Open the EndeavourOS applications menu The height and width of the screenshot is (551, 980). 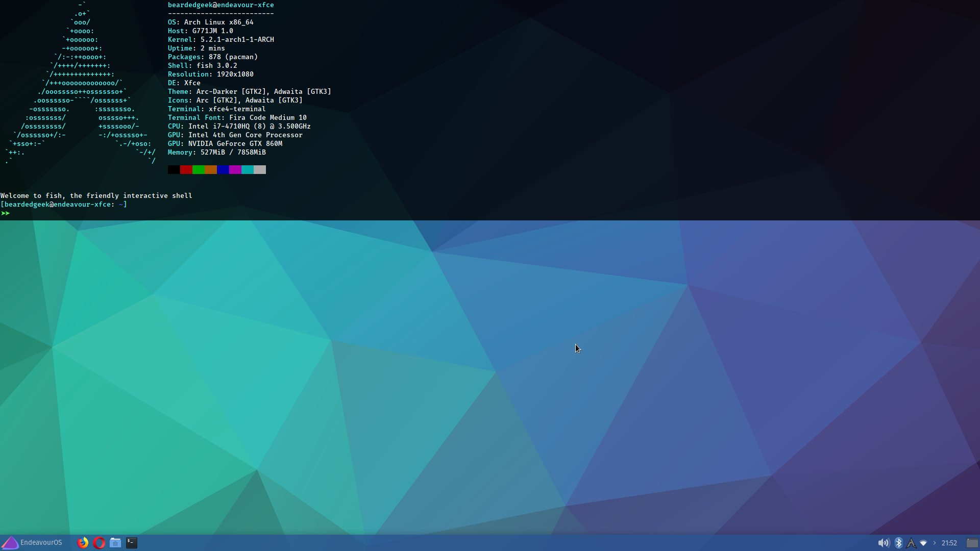[32, 543]
